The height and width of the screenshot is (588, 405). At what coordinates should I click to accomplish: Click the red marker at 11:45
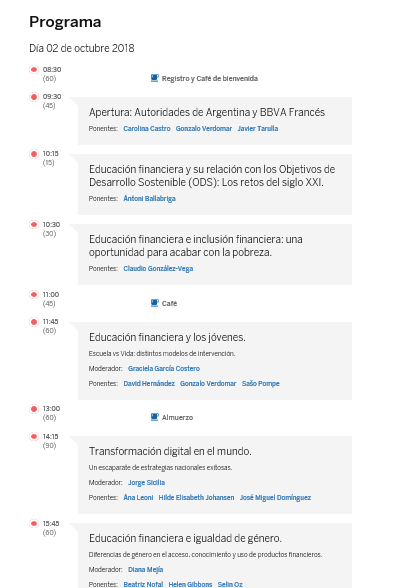point(34,322)
